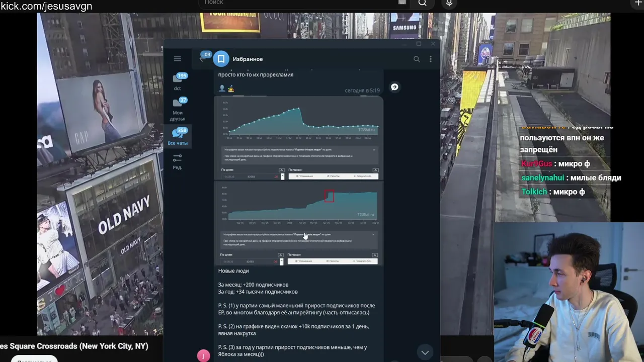
Task: Minimize the Telegram window
Action: tap(404, 44)
